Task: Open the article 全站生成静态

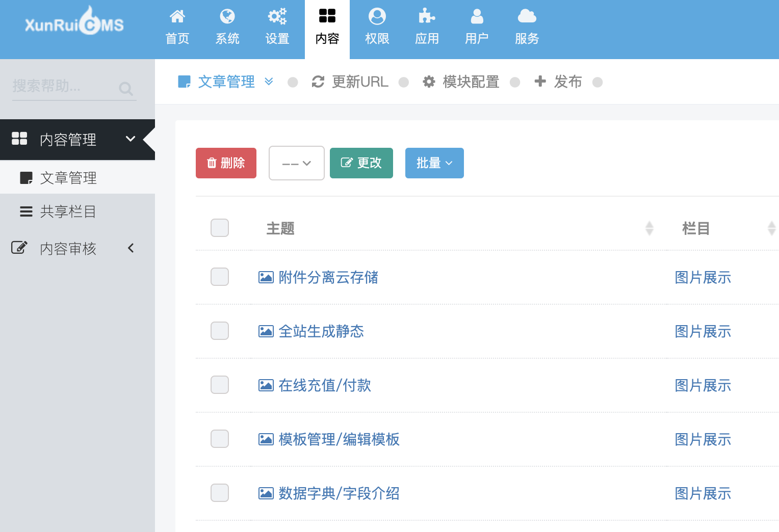Action: [x=321, y=331]
